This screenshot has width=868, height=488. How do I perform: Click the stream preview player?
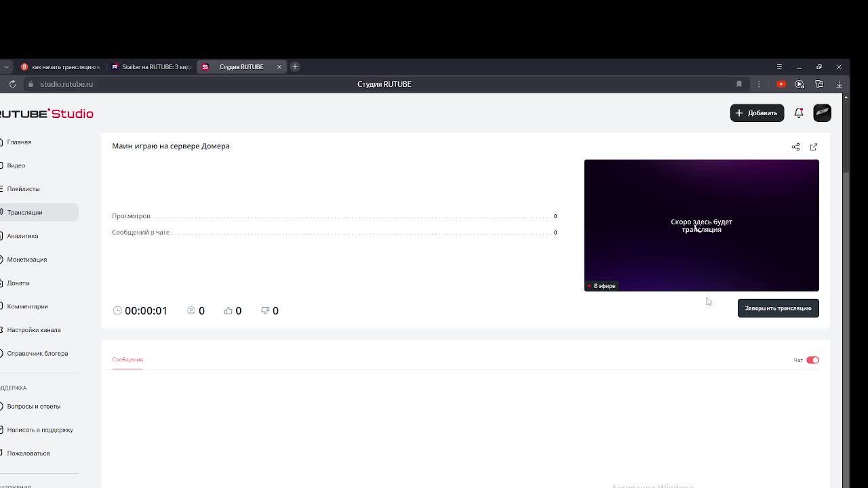tap(701, 225)
